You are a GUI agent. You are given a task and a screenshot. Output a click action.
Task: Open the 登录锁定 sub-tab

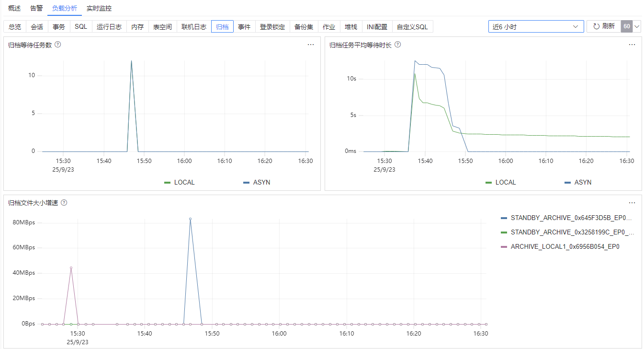[x=272, y=27]
